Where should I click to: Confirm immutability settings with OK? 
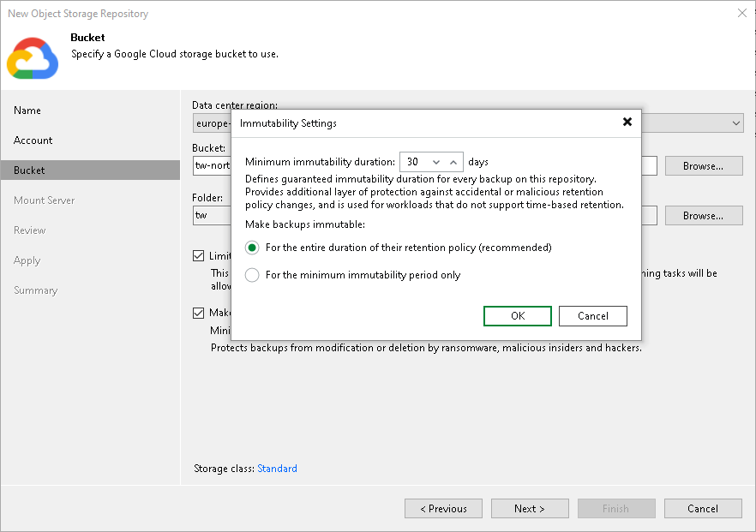point(517,315)
